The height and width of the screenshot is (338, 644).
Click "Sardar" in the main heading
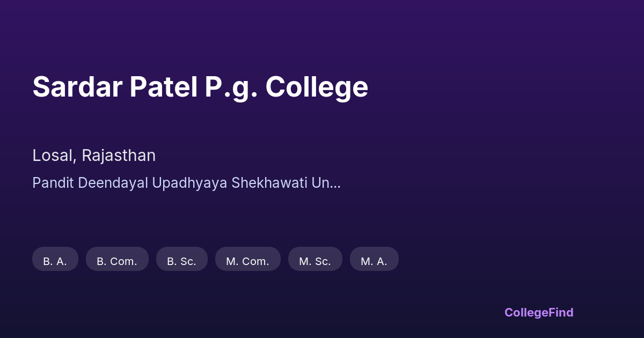tap(77, 87)
